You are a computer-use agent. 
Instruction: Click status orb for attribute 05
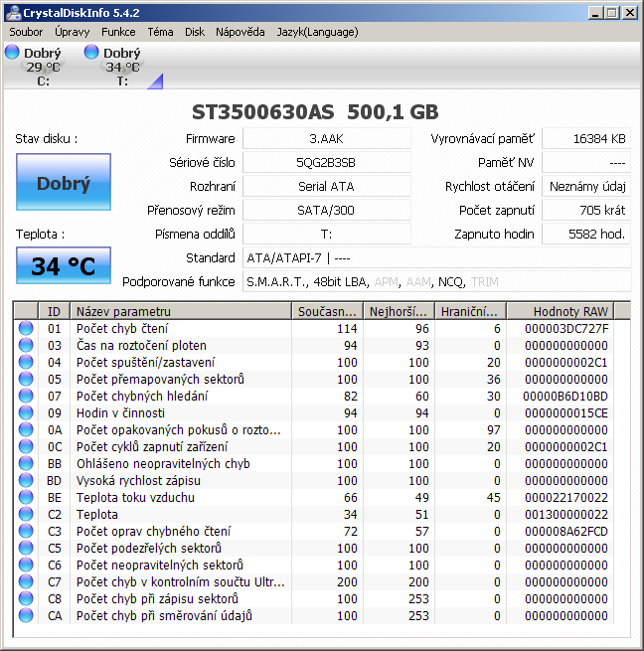pos(26,379)
